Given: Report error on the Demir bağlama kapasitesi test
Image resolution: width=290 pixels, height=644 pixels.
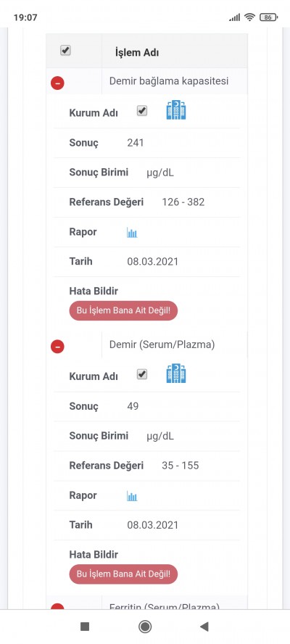Looking at the screenshot, I should [123, 310].
